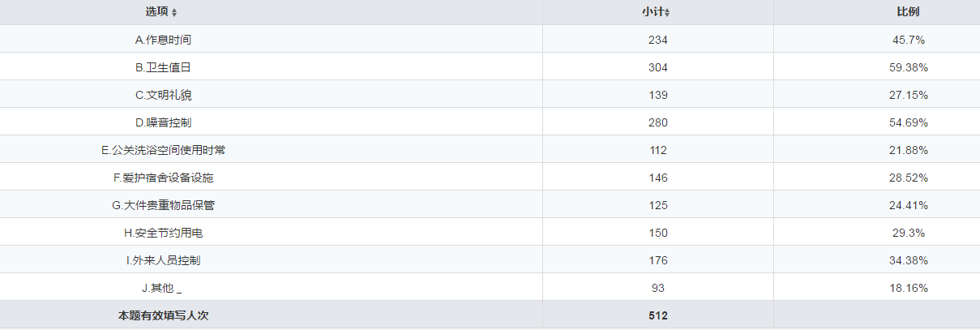The height and width of the screenshot is (330, 980).
Task: Click the G.大件贵重物品保管 label
Action: (163, 205)
